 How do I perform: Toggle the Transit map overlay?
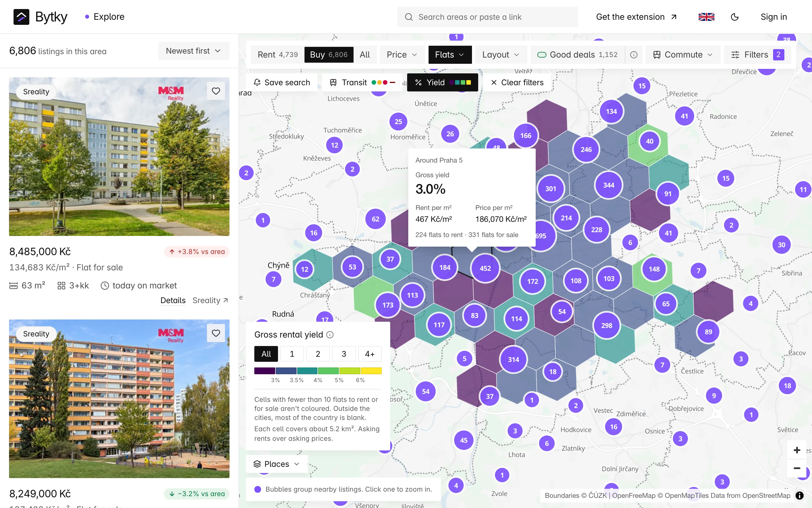point(362,82)
